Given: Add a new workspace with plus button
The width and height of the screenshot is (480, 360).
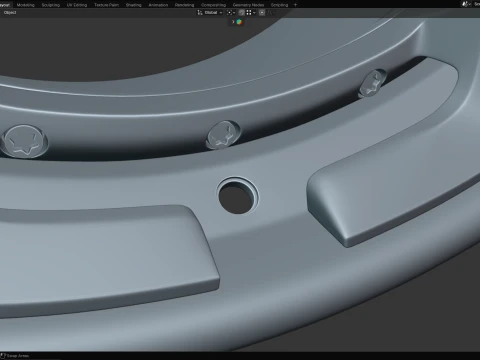Looking at the screenshot, I should point(295,5).
